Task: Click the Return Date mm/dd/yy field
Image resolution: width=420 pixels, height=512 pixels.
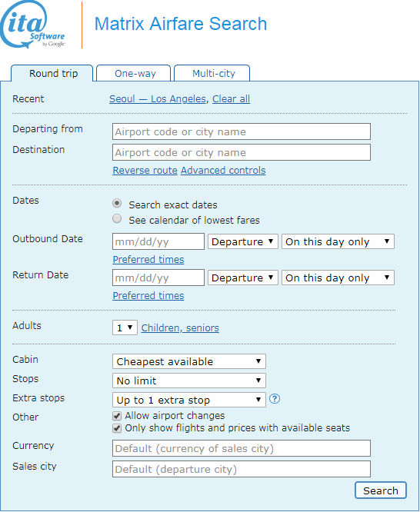Action: tap(158, 278)
